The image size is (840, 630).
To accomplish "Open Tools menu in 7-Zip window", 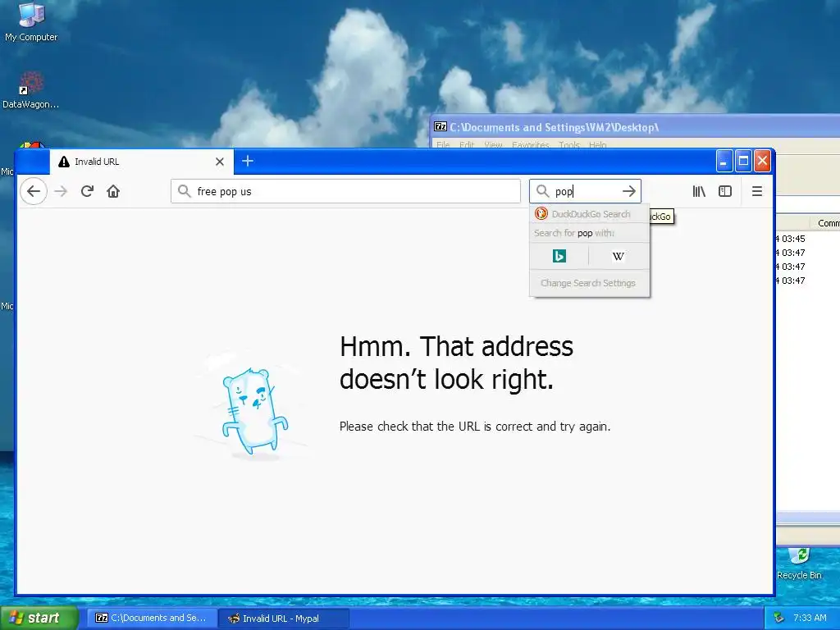I will point(569,144).
